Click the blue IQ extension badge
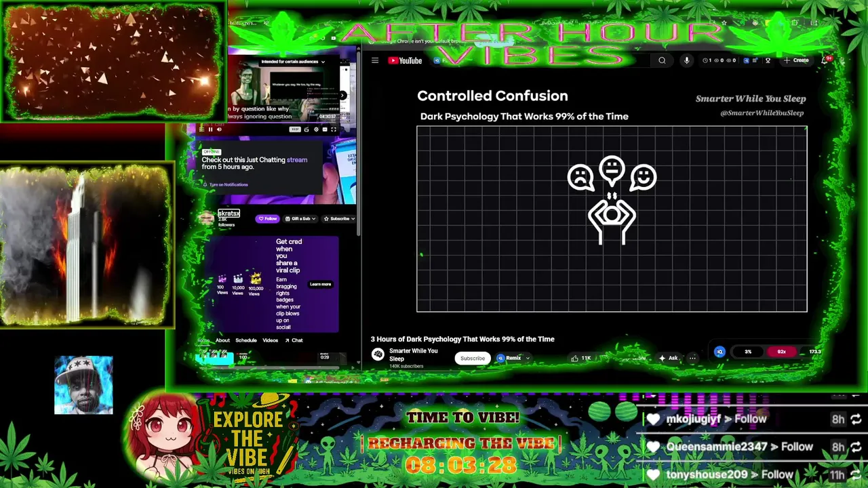 pos(719,352)
